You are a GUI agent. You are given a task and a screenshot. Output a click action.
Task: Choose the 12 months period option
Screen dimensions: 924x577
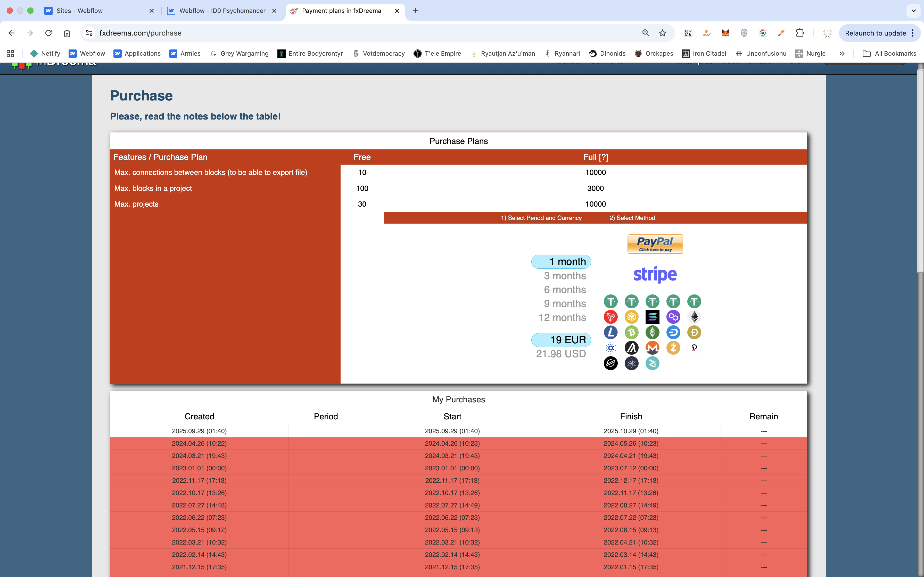562,318
